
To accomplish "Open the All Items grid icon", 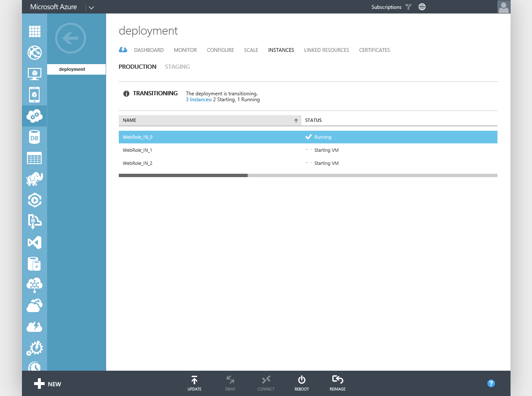I will (34, 31).
